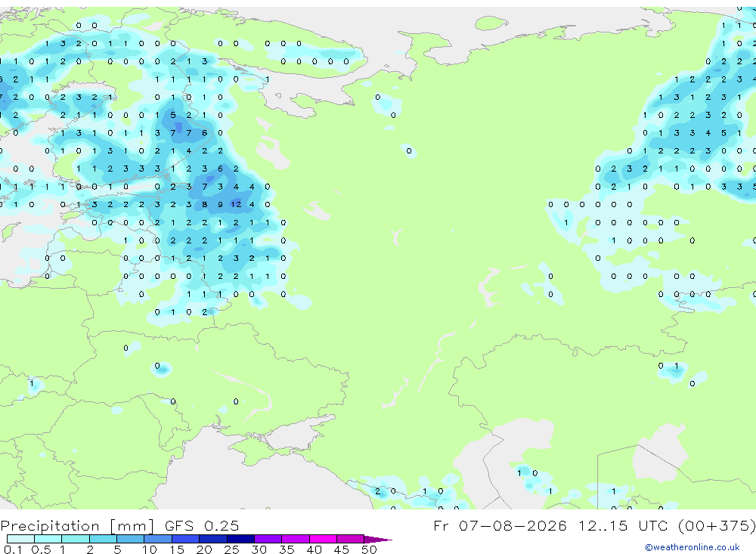756x554 pixels.
Task: Choose the 35–40 mm legend color swatch
Action: tap(296, 539)
